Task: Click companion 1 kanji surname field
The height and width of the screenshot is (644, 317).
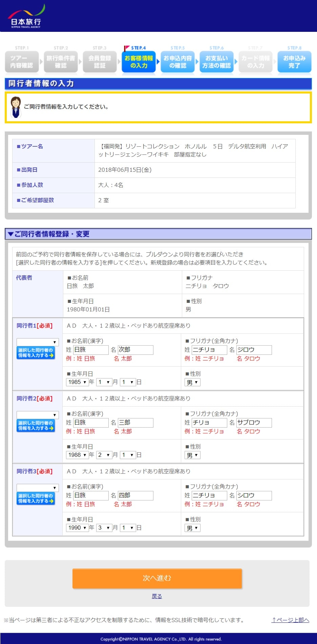Action: pos(91,350)
